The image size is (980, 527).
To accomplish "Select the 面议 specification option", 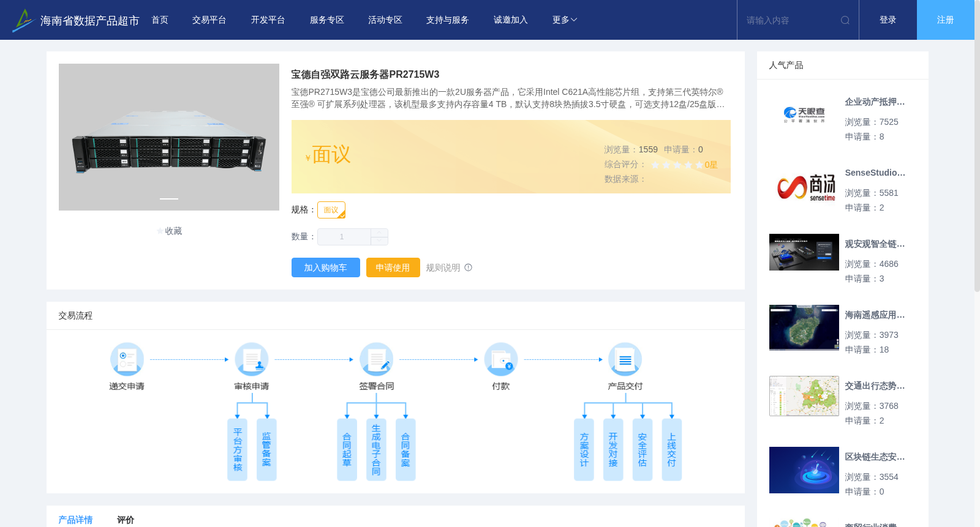I will click(x=331, y=210).
